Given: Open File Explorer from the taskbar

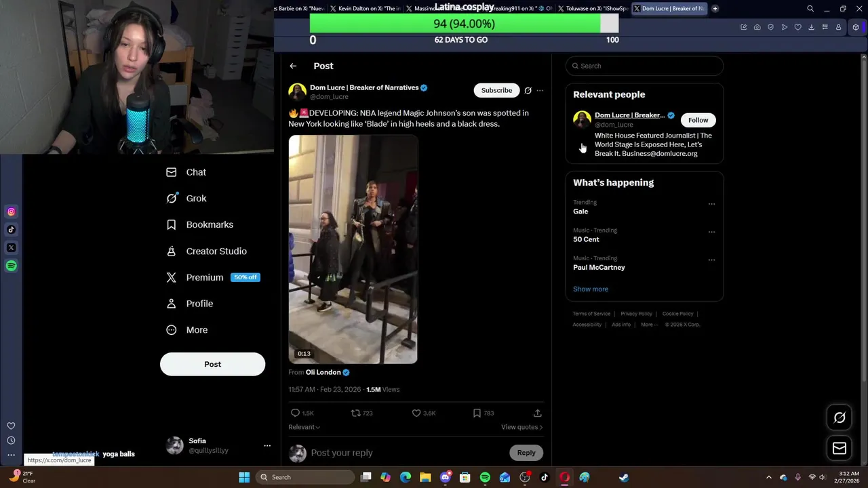Looking at the screenshot, I should point(425,477).
